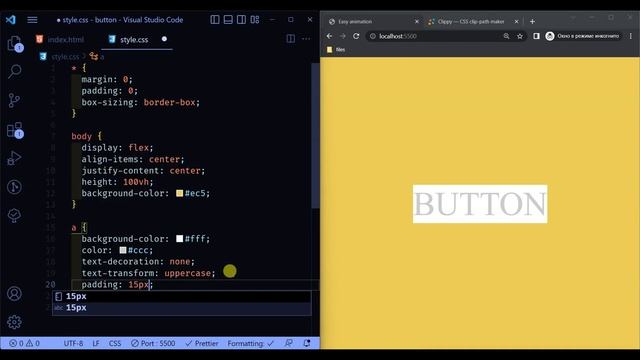Open Chrome three-dot menu

[631, 36]
